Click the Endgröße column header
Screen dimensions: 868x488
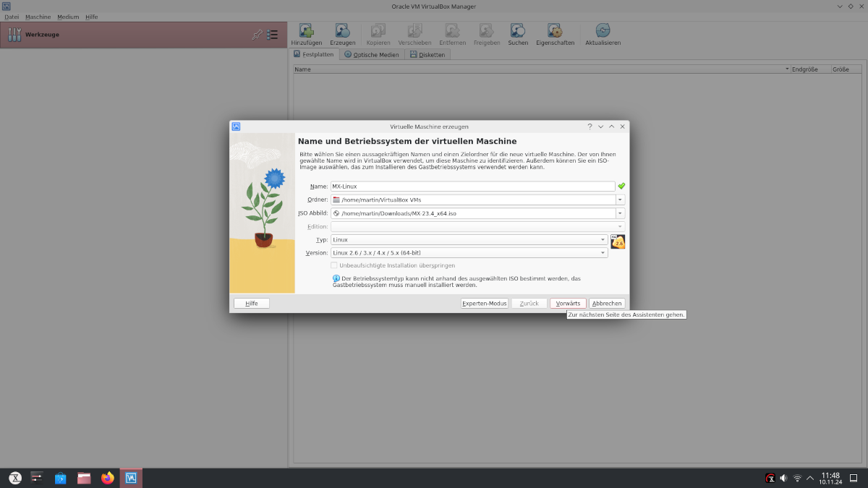coord(811,69)
